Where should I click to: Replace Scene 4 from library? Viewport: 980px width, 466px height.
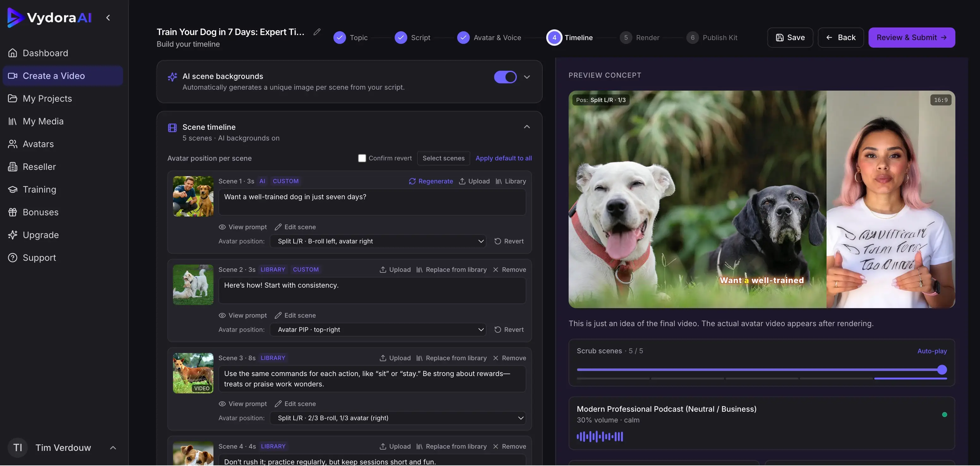(451, 447)
